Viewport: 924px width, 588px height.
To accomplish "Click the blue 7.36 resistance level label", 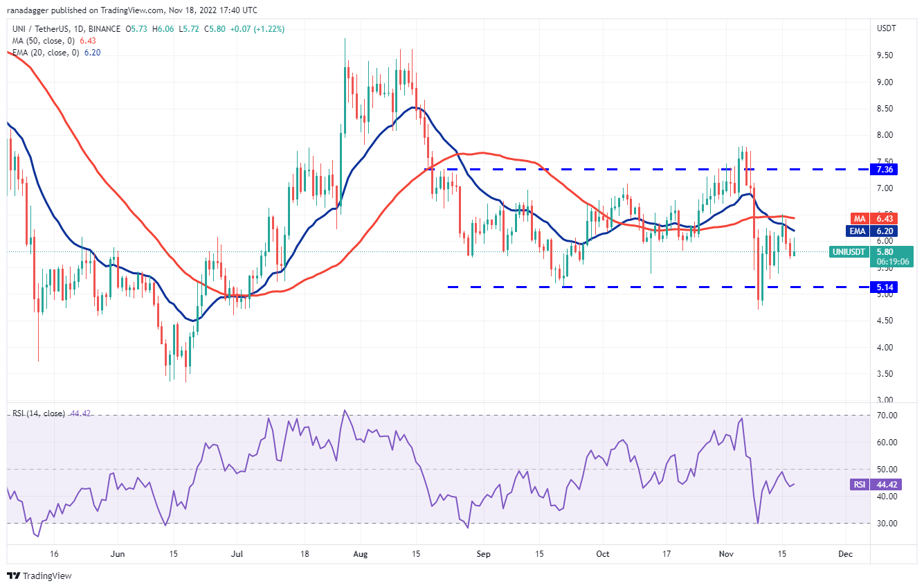I will (882, 169).
